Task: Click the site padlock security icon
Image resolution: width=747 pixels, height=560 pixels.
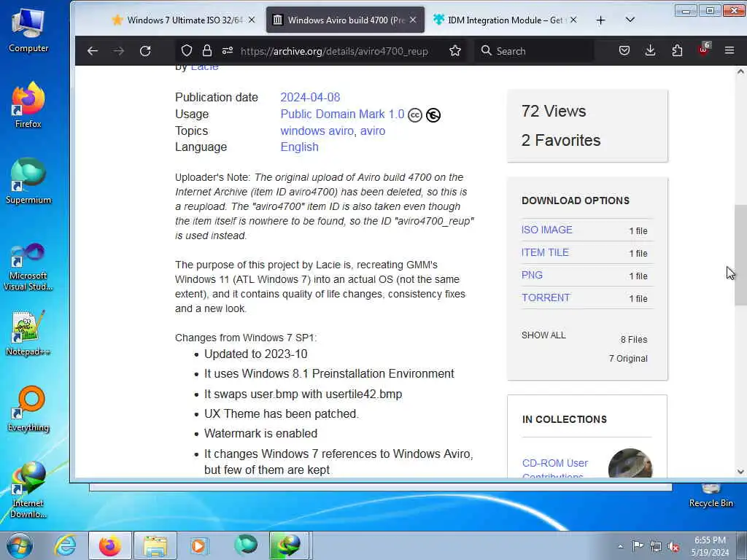Action: click(206, 51)
